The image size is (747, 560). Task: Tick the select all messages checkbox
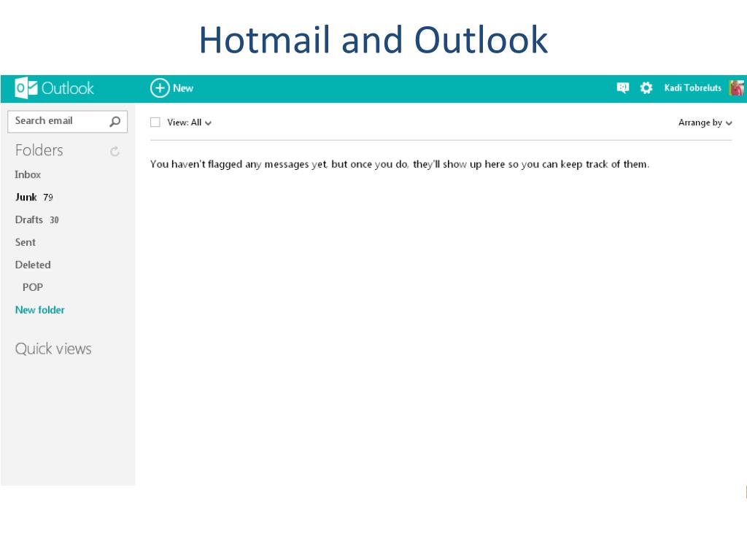click(155, 122)
